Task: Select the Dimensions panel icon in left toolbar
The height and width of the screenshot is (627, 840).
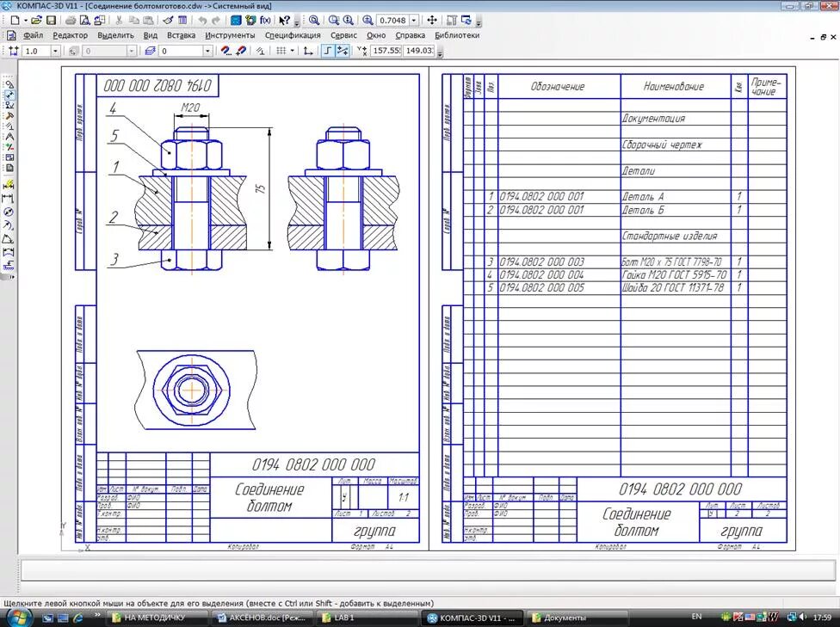Action: [x=9, y=95]
